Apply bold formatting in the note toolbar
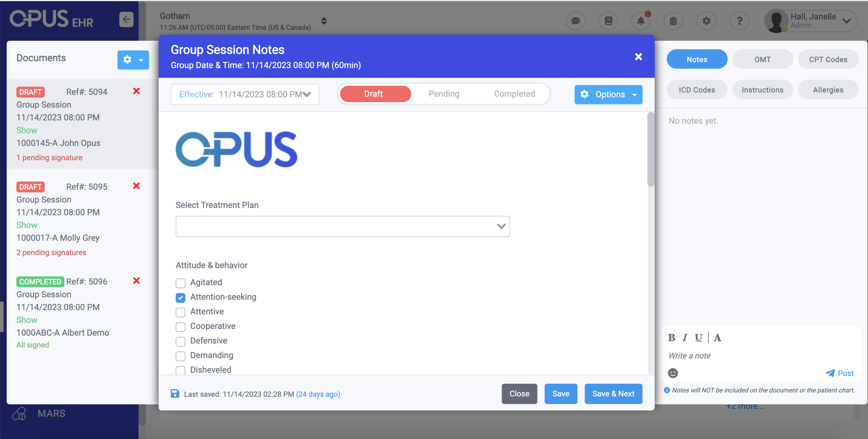The image size is (868, 439). click(x=672, y=338)
